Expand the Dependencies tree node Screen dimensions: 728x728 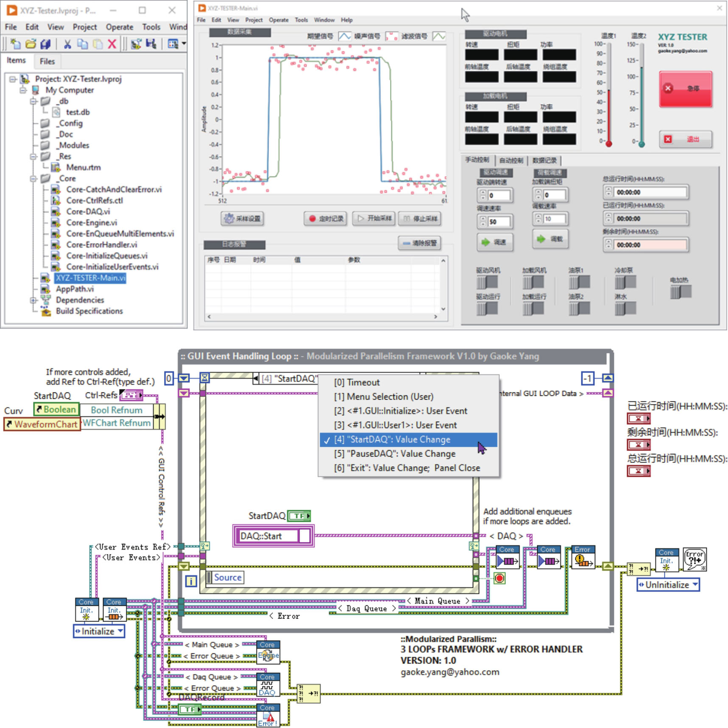[33, 300]
